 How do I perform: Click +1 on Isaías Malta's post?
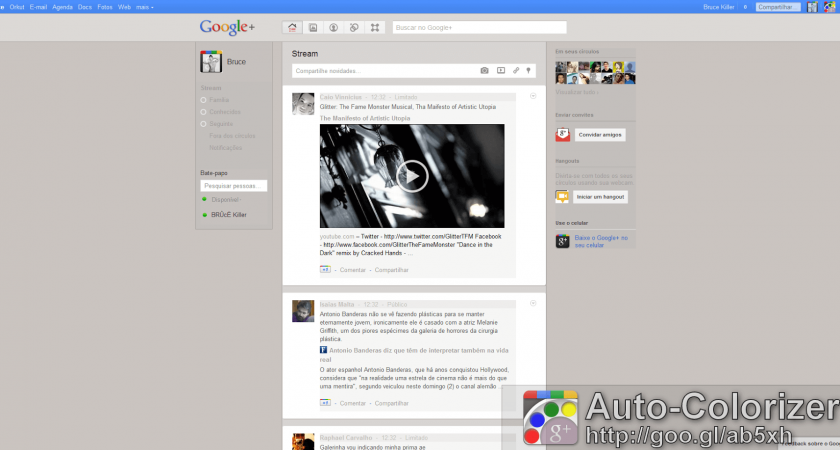tap(325, 402)
